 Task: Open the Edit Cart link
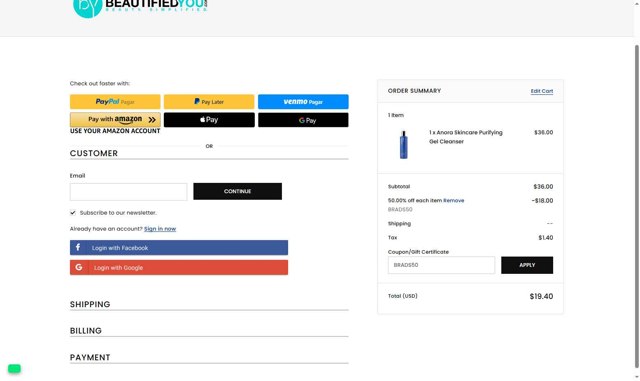click(542, 91)
